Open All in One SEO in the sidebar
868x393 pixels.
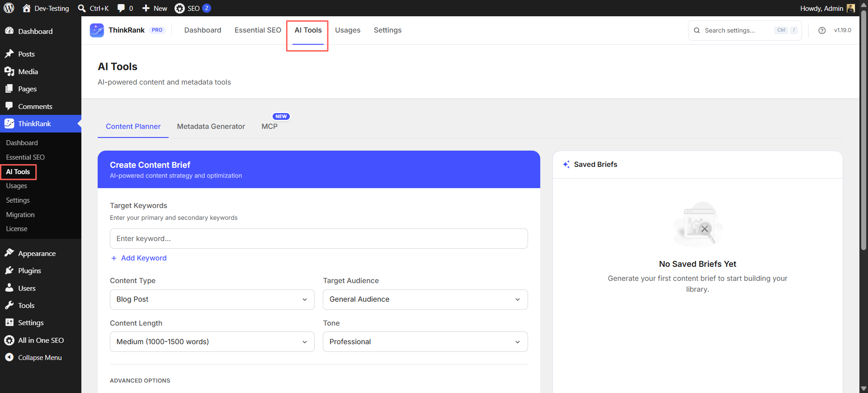tap(41, 340)
